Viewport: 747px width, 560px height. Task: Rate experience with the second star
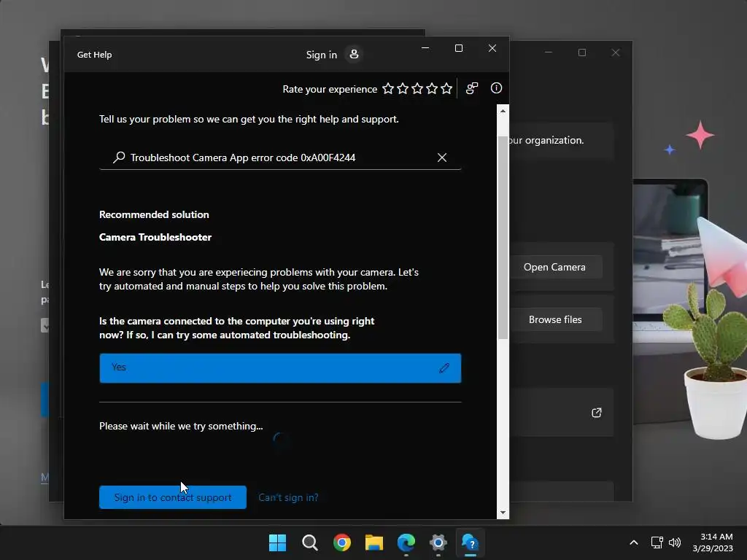tap(403, 88)
